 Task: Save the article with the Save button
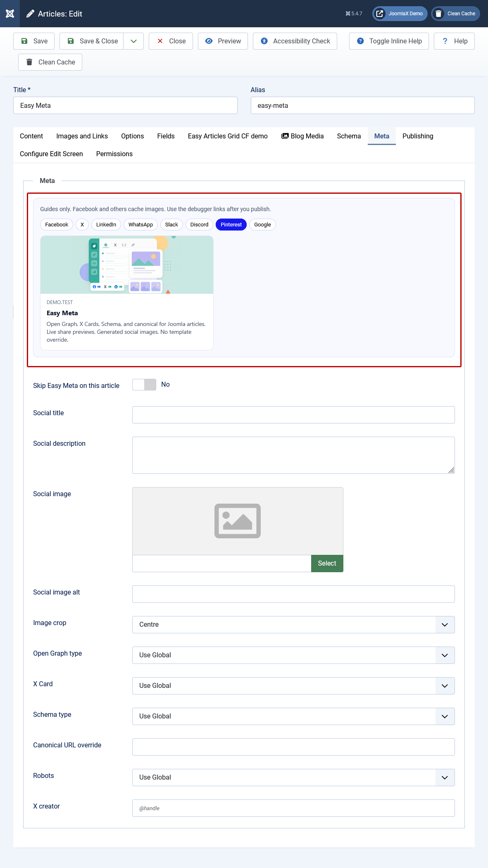click(34, 41)
